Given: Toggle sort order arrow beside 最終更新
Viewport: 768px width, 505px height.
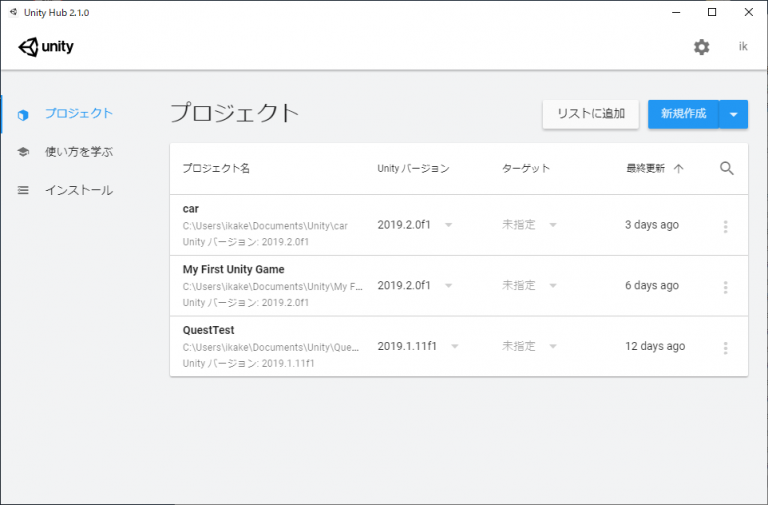Looking at the screenshot, I should 679,169.
